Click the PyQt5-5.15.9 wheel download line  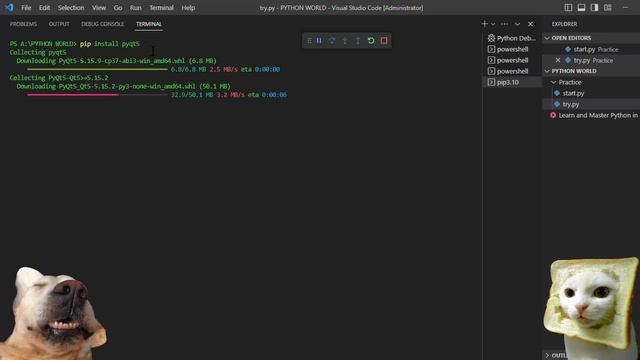coord(116,61)
